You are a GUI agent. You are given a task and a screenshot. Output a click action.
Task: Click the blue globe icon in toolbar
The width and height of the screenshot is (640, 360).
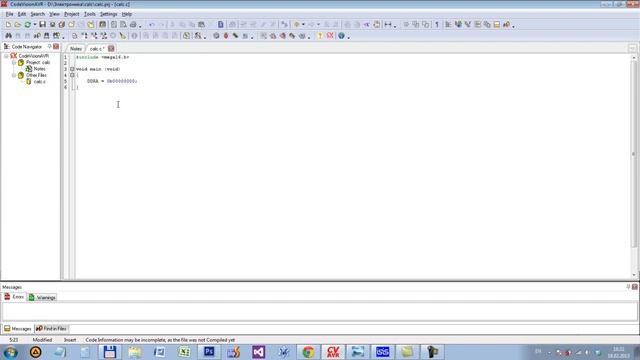pos(341,36)
